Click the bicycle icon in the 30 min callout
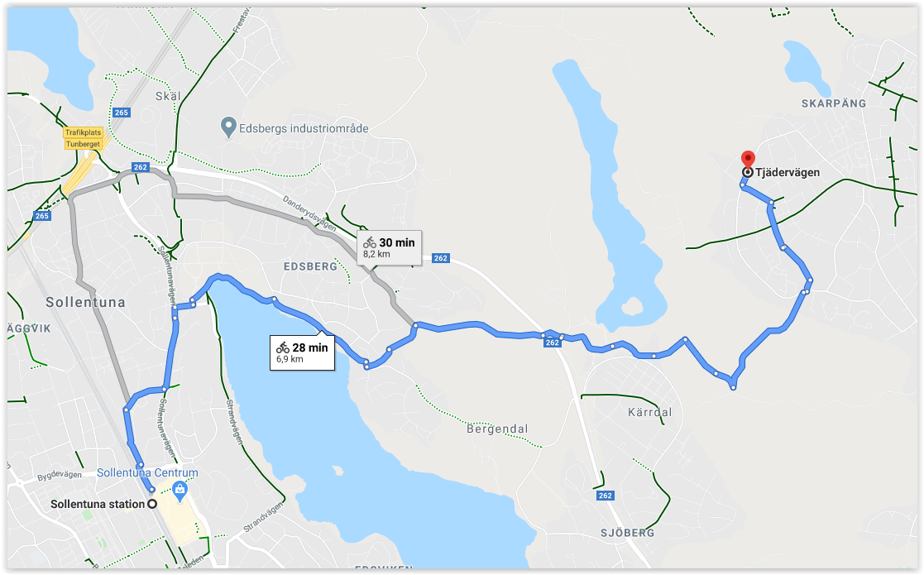 (x=370, y=242)
